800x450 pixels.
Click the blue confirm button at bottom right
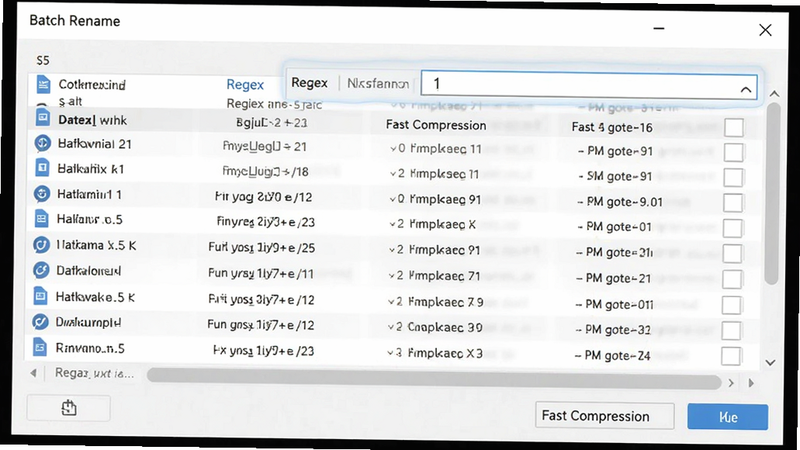tap(728, 417)
